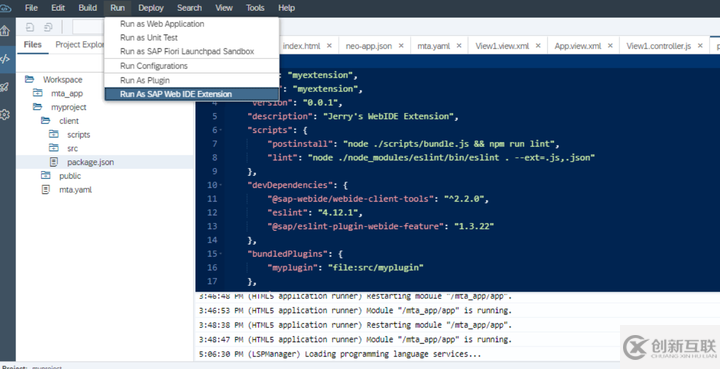Collapse the client folder
The height and width of the screenshot is (369, 720).
point(45,121)
